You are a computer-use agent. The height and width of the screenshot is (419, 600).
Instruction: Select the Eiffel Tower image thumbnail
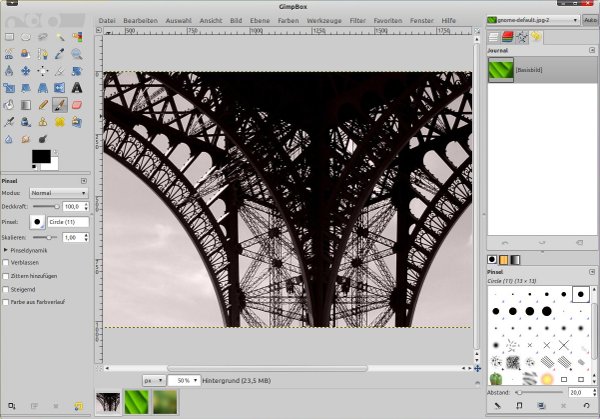[108, 402]
